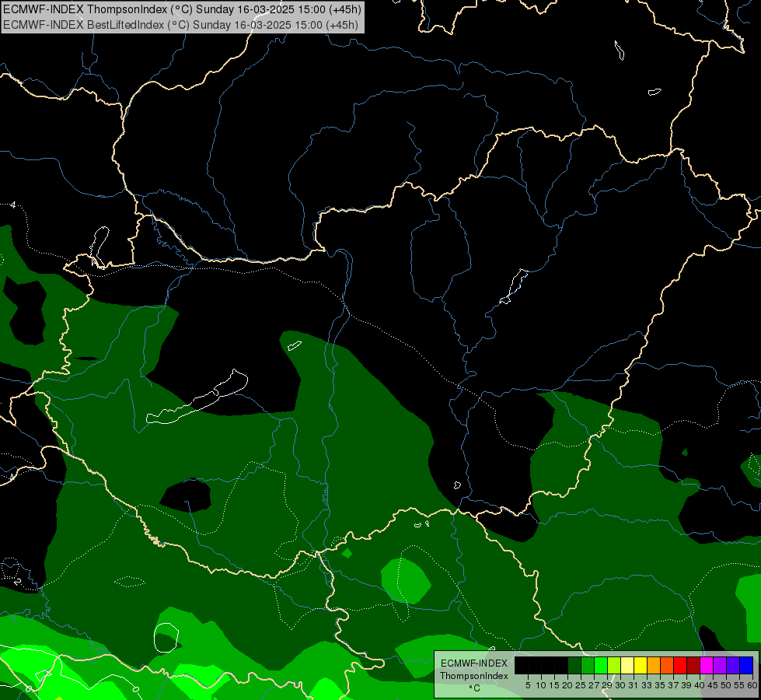
Task: Click the red 37-39 legend swatch
Action: pyautogui.click(x=680, y=666)
